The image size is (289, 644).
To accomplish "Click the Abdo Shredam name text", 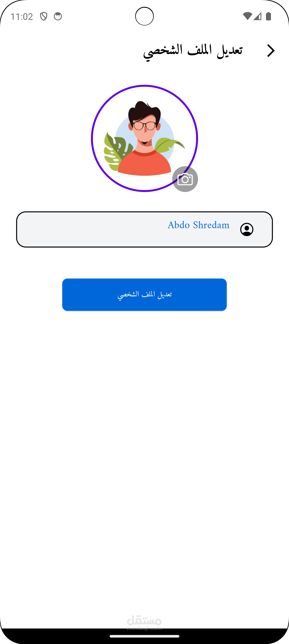I will [x=198, y=225].
